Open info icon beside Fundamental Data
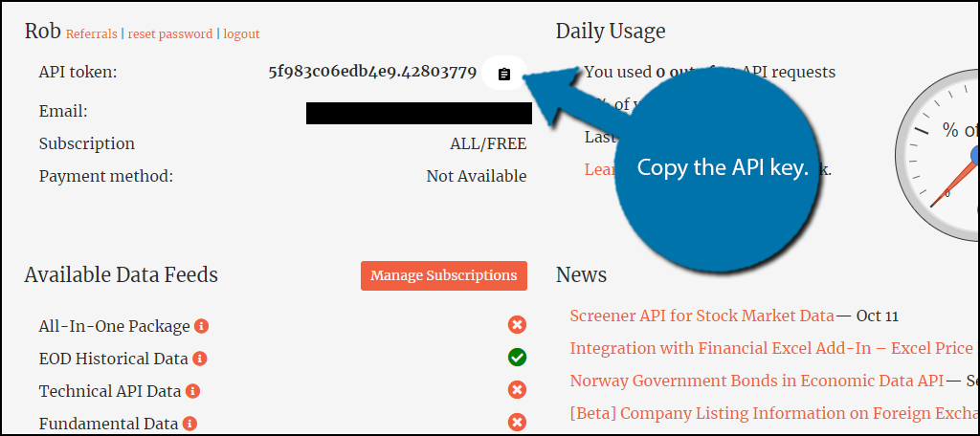980x436 pixels. point(190,424)
